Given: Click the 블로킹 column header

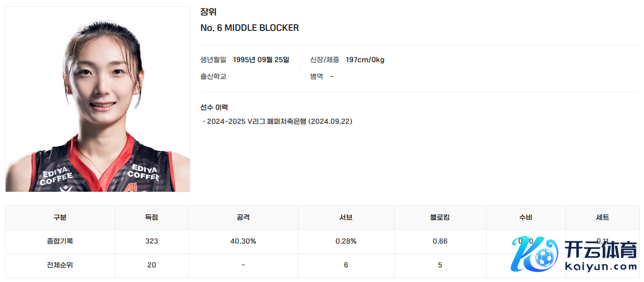Looking at the screenshot, I should pos(440,217).
